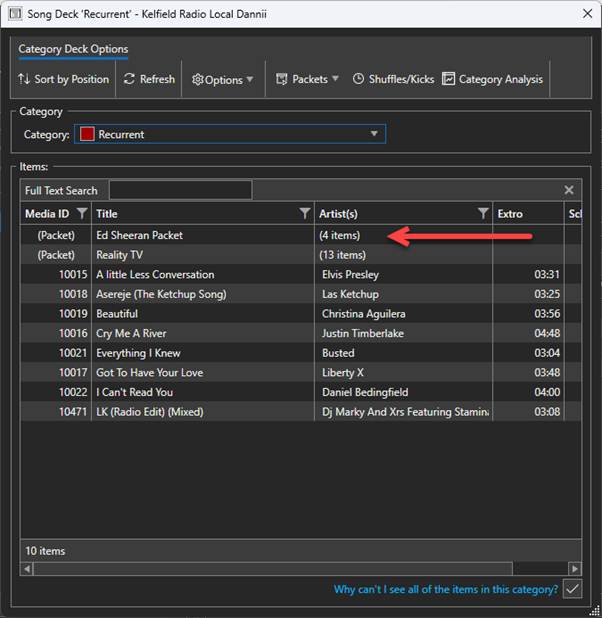The height and width of the screenshot is (618, 602).
Task: Click Media ID 10471 cell
Action: coord(56,412)
